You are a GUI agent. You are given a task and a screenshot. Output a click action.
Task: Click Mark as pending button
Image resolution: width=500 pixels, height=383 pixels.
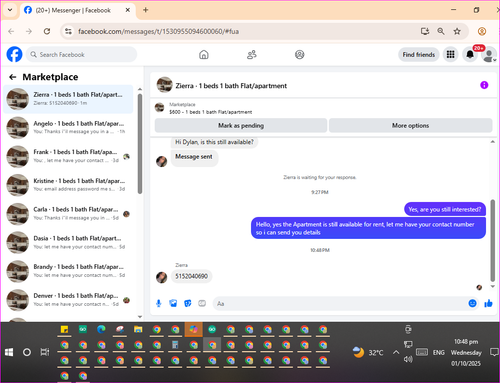point(241,126)
